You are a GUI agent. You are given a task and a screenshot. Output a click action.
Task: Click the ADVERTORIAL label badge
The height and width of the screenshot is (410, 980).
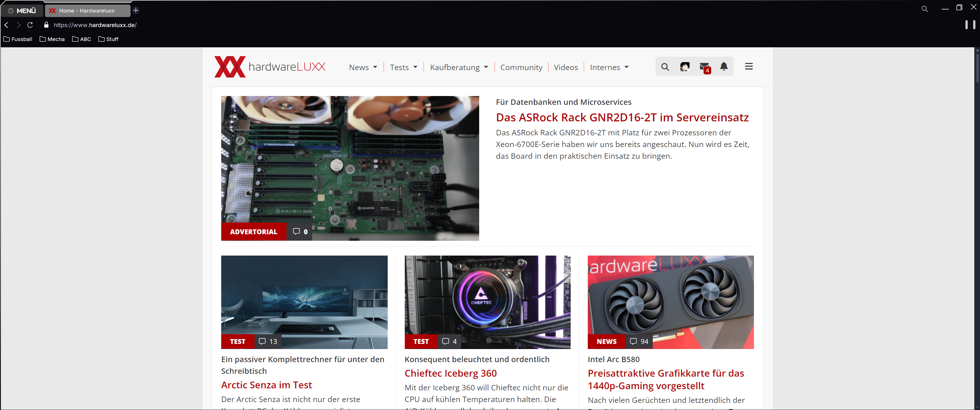254,232
